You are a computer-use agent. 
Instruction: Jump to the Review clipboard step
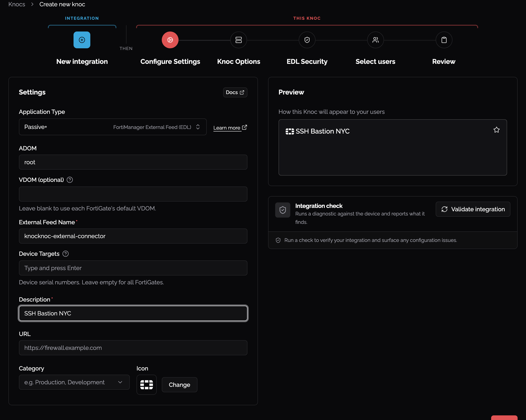coord(444,40)
